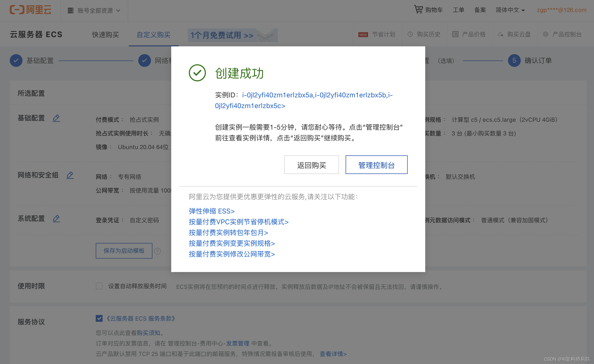
Task: Click the 购买历史 clock icon
Action: tap(410, 34)
